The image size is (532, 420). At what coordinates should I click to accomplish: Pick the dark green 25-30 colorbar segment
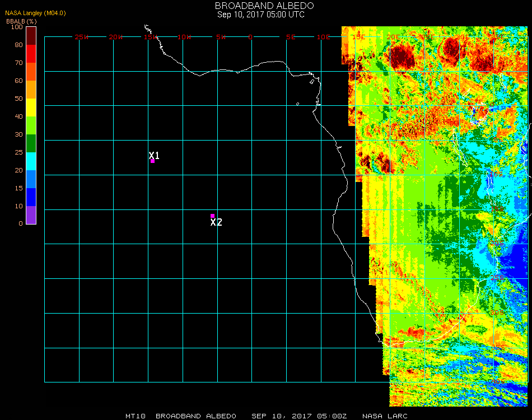pyautogui.click(x=31, y=143)
